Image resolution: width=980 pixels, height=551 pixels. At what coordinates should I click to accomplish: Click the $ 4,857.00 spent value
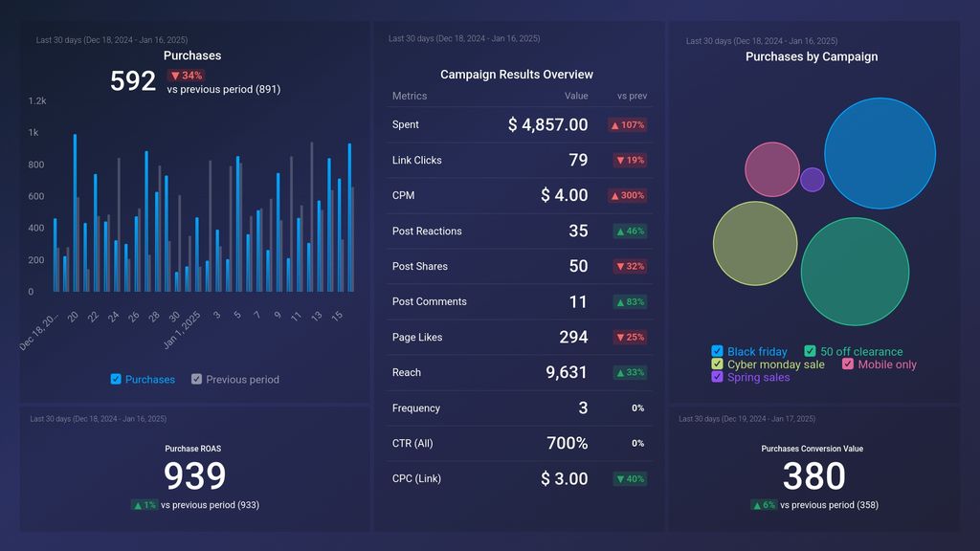[x=548, y=124]
